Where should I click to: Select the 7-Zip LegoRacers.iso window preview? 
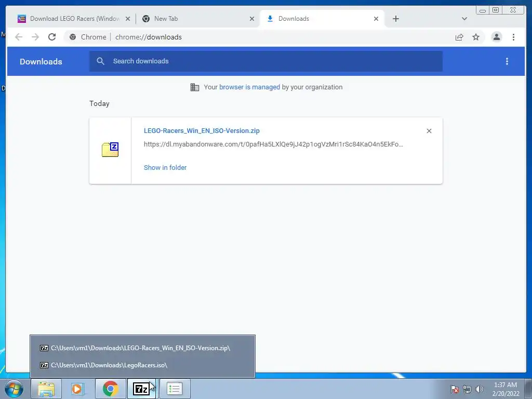pos(142,365)
